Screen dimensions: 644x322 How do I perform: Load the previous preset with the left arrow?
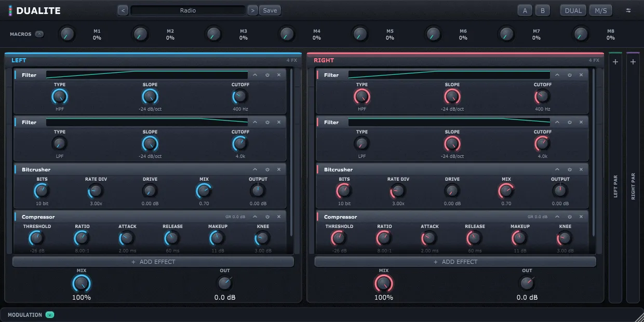coord(123,10)
